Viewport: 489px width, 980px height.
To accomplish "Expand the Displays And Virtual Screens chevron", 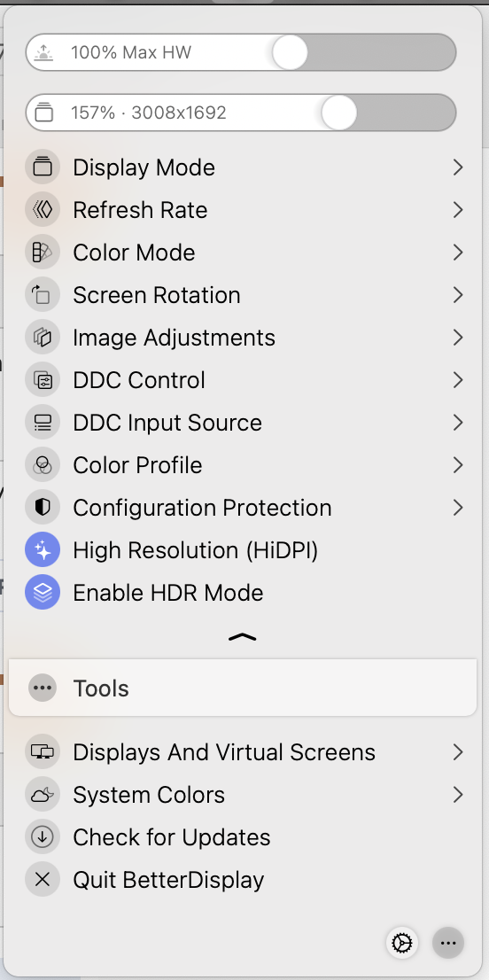I will point(458,752).
